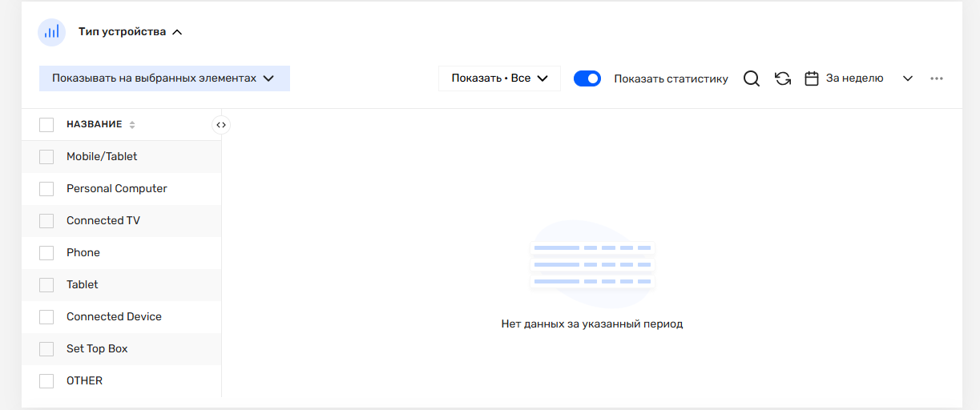Open search with the magnifier icon
The height and width of the screenshot is (410, 980).
tap(752, 78)
